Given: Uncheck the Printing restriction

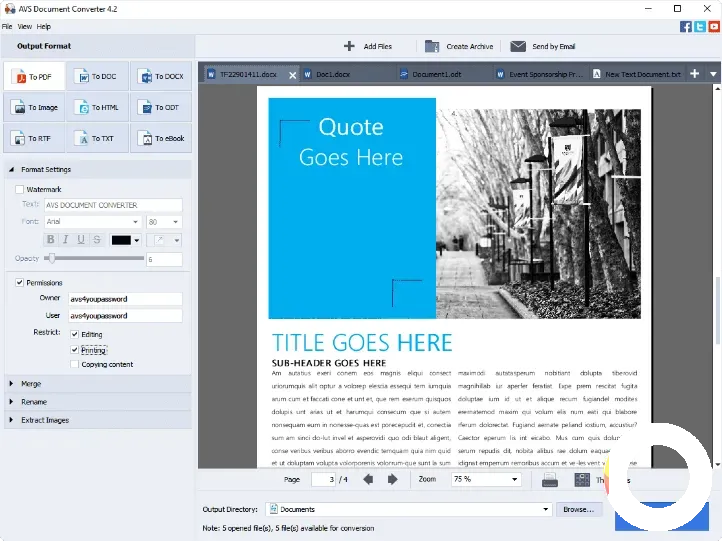Looking at the screenshot, I should point(75,350).
